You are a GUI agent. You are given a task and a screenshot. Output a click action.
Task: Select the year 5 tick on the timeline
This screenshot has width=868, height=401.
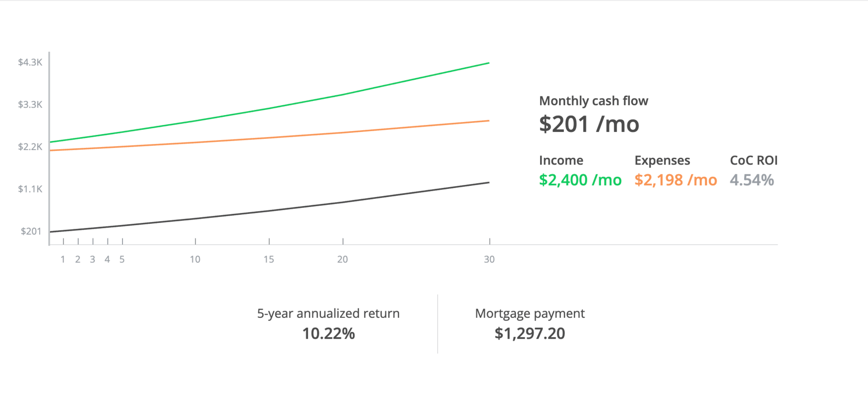[x=123, y=241]
